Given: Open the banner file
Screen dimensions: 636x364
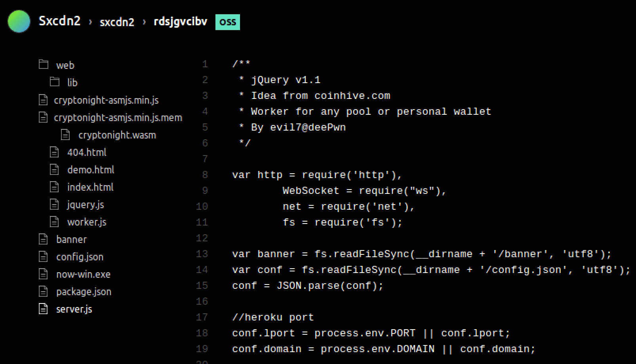Looking at the screenshot, I should click(71, 239).
